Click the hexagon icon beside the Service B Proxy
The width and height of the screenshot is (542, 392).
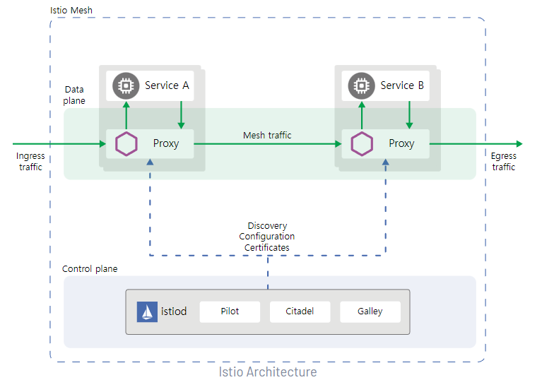(x=362, y=143)
